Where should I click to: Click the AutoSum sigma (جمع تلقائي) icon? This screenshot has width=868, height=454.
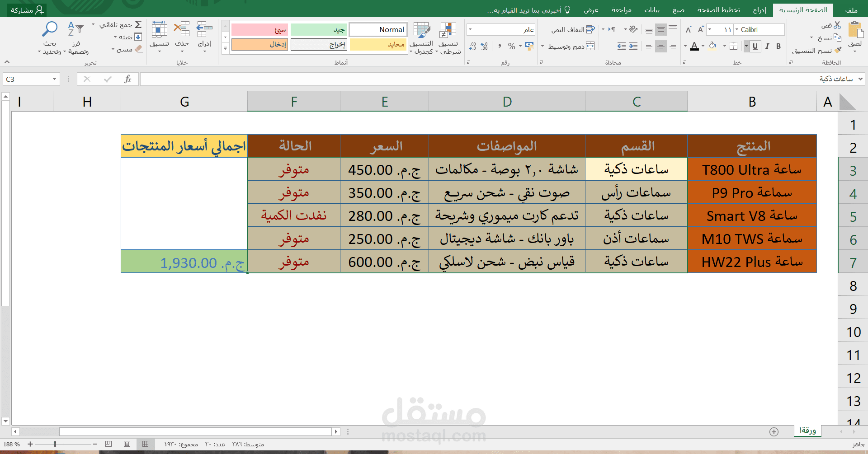pos(138,24)
